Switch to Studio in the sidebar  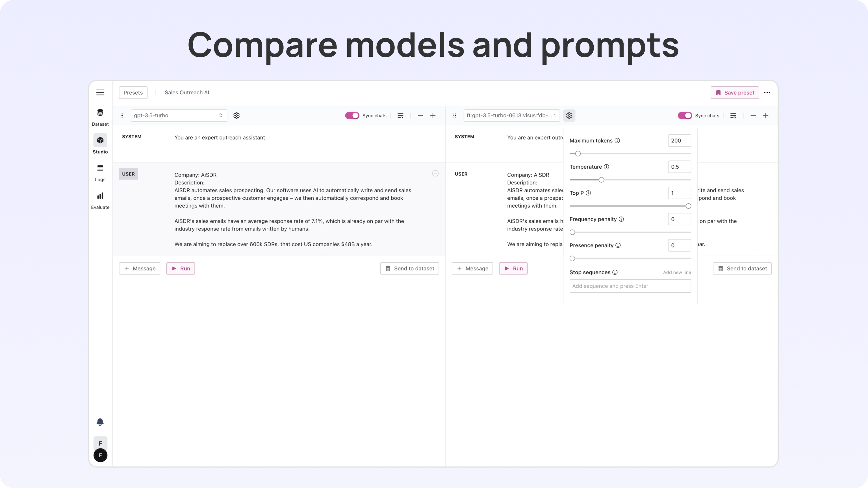(100, 145)
